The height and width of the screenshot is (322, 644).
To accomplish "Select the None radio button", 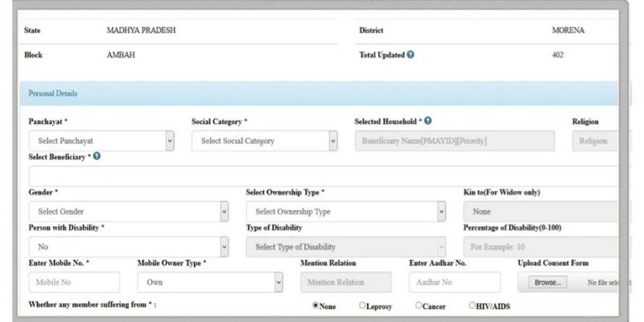I will point(316,306).
